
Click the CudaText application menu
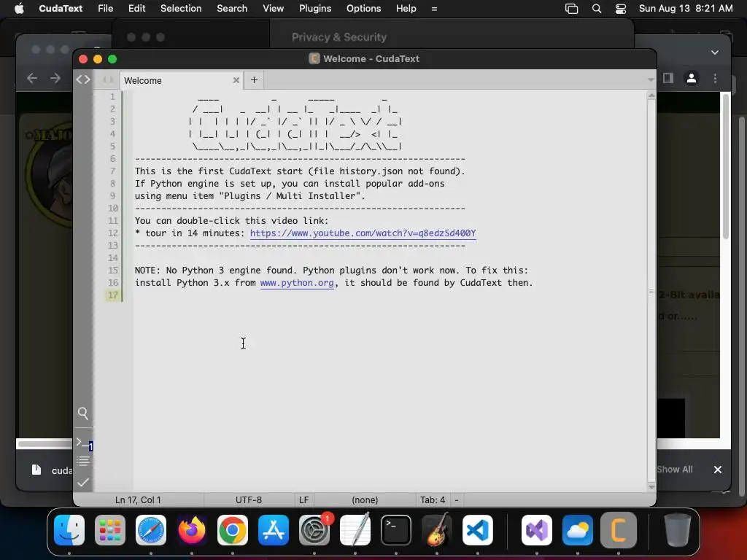(x=61, y=9)
